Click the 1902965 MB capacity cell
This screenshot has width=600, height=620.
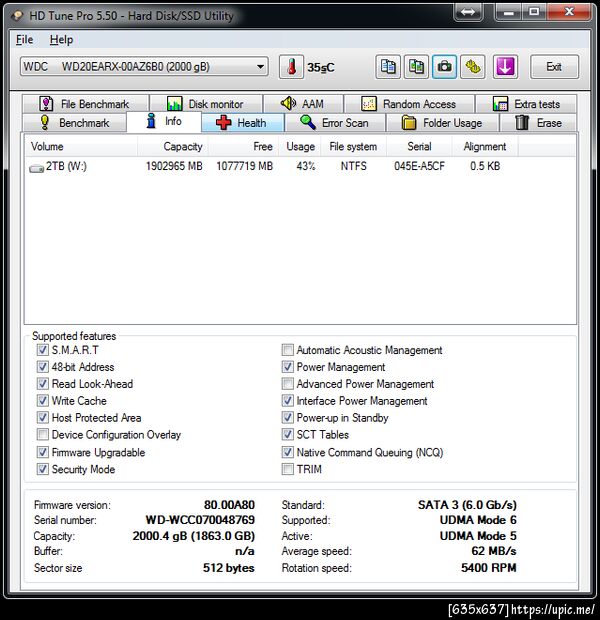[174, 166]
